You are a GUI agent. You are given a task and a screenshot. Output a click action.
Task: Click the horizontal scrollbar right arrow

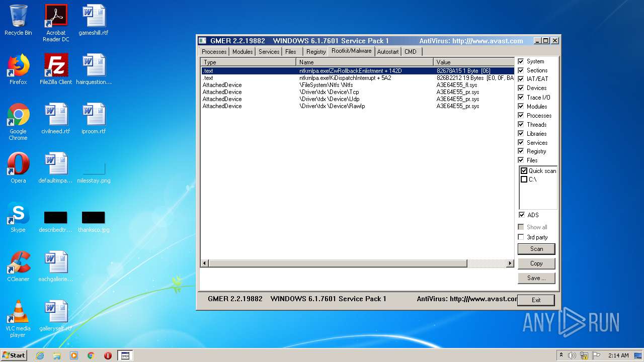510,263
